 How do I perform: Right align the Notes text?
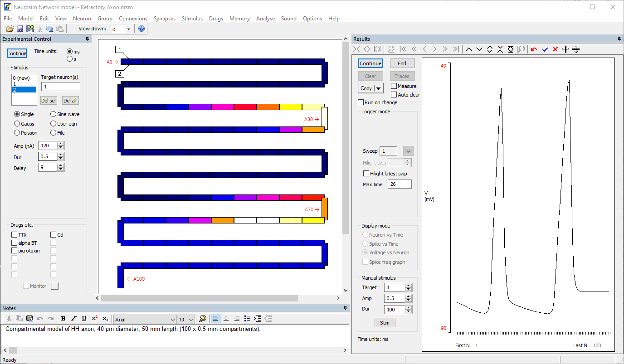[236, 319]
